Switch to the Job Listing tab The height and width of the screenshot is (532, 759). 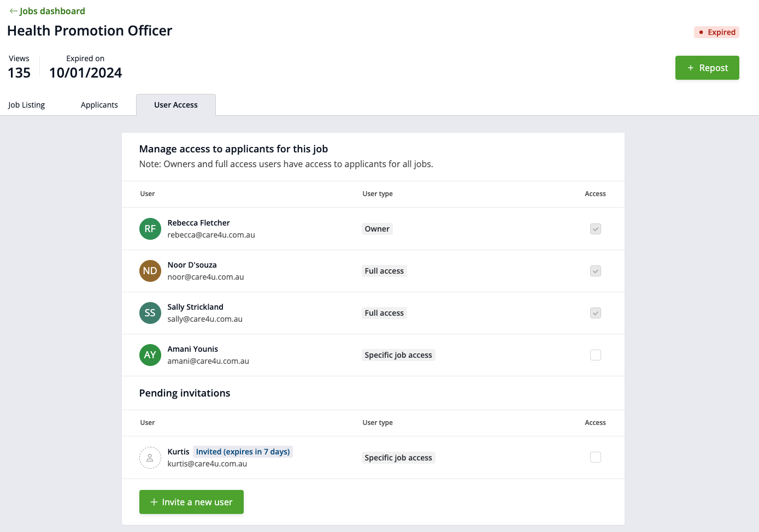pos(27,105)
